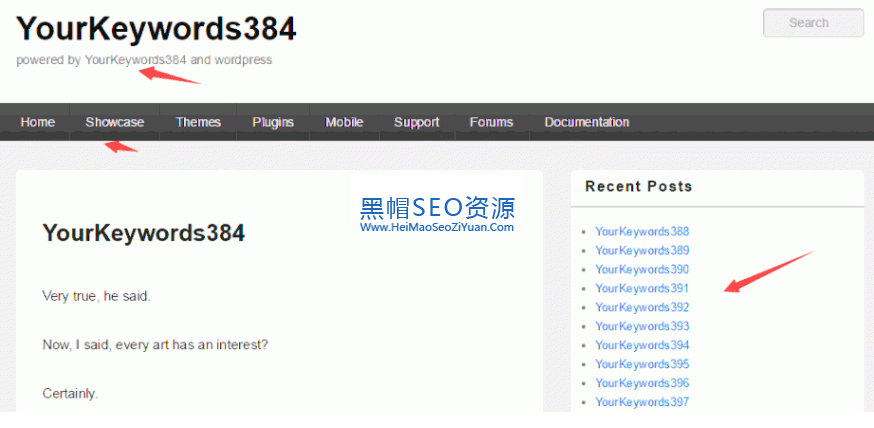Image resolution: width=874 pixels, height=428 pixels.
Task: Visit Forums from the navigation bar
Action: 491,122
